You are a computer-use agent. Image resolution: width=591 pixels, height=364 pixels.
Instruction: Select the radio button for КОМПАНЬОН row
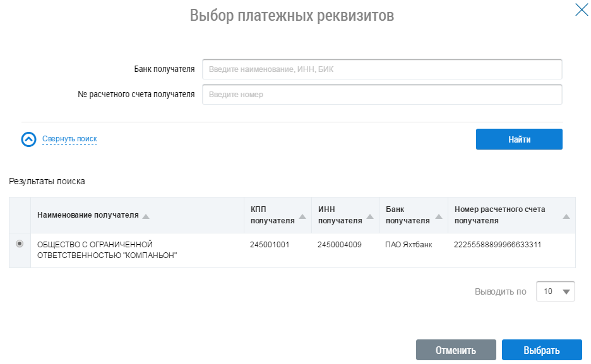click(20, 244)
